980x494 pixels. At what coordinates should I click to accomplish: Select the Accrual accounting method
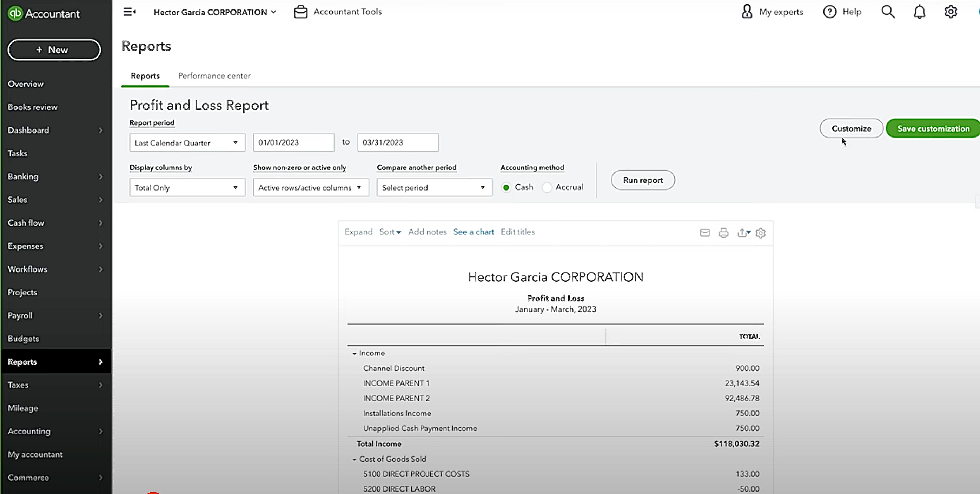click(547, 187)
